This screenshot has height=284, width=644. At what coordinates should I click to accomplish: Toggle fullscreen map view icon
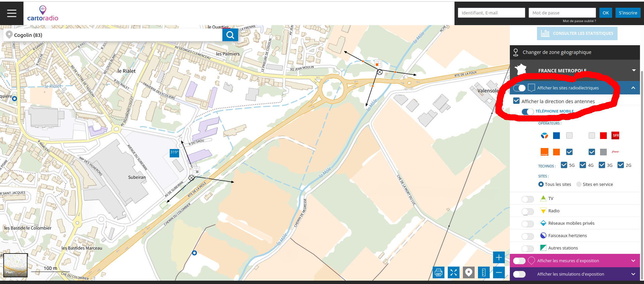(x=453, y=273)
